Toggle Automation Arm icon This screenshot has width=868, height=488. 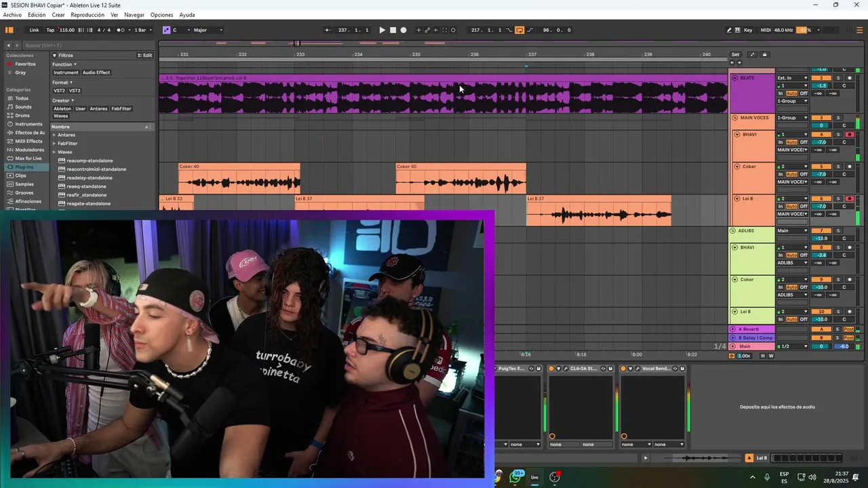(427, 30)
